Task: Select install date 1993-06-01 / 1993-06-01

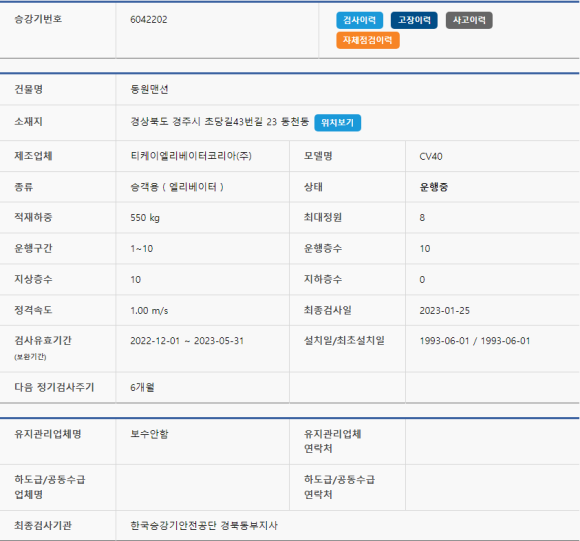Action: [x=475, y=341]
